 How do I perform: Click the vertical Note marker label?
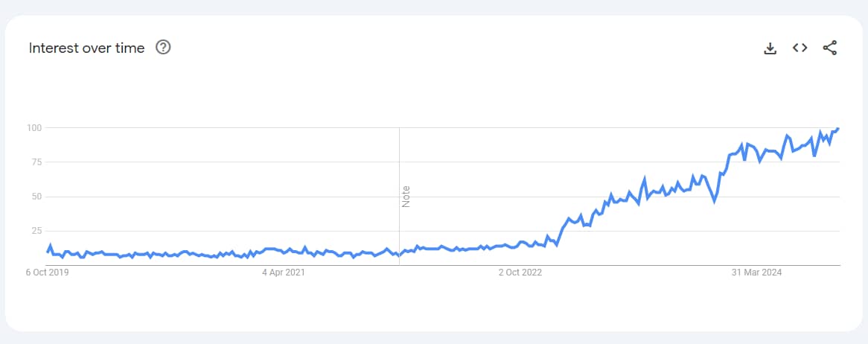(x=406, y=196)
